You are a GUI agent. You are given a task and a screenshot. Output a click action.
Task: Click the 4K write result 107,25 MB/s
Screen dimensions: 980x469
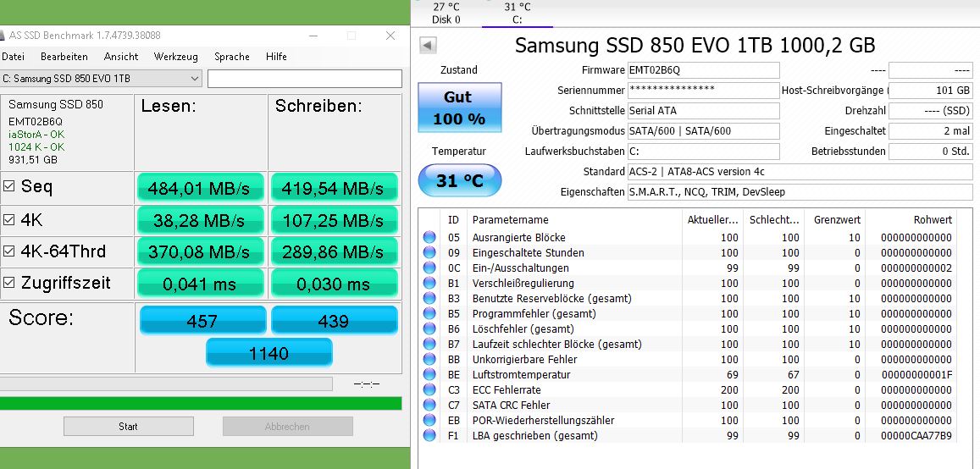click(x=333, y=220)
